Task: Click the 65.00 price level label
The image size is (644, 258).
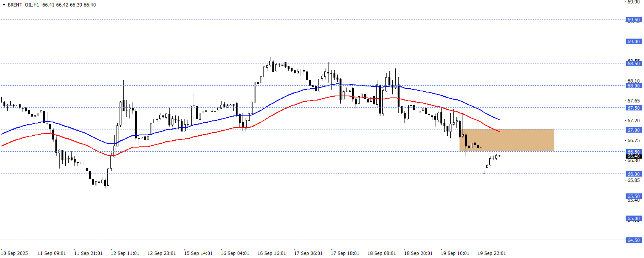Action: pos(633,218)
